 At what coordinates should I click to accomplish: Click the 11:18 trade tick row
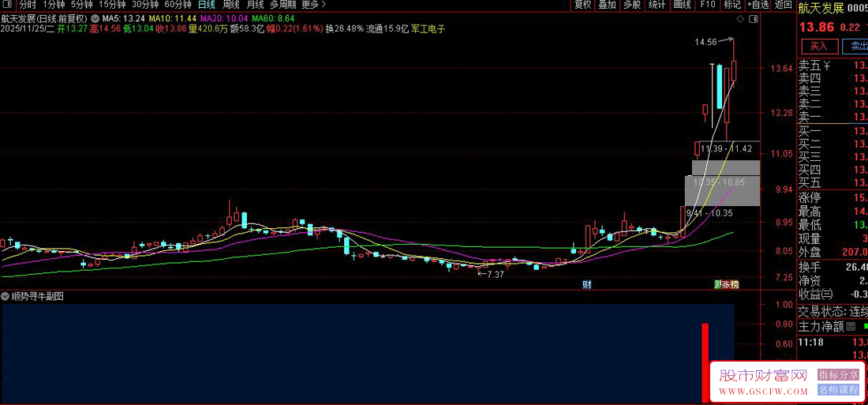pos(832,343)
